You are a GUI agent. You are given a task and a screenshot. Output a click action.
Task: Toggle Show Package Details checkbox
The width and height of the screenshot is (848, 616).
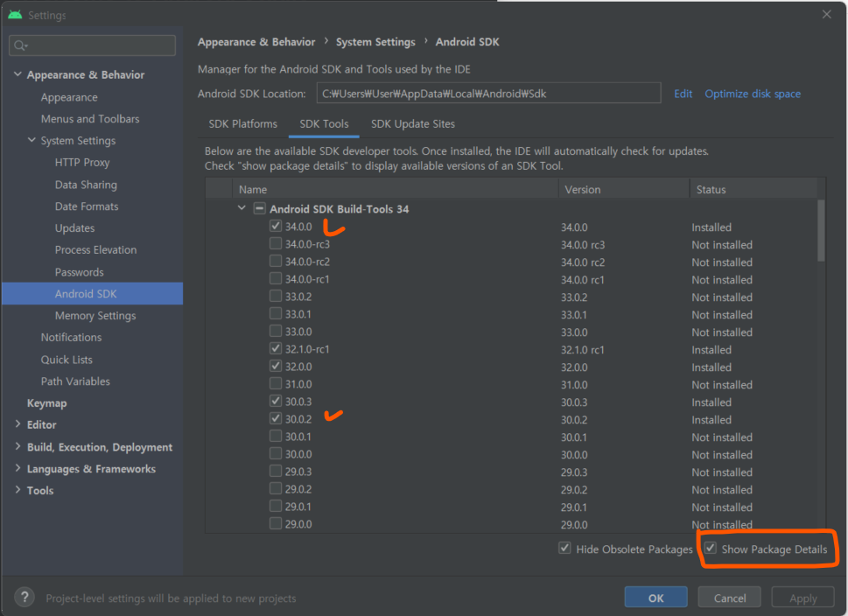point(711,549)
